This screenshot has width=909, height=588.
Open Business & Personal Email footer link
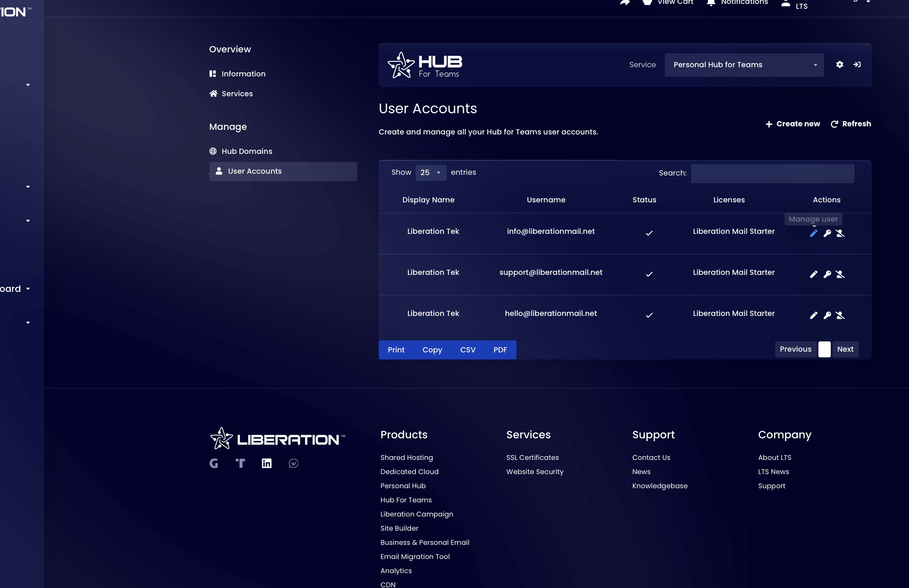425,543
